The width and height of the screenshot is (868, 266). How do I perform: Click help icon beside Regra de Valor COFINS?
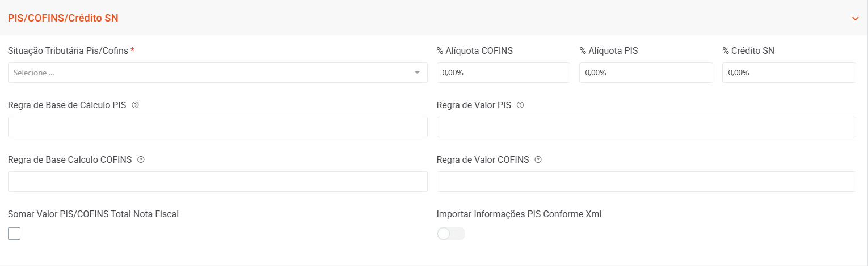538,159
